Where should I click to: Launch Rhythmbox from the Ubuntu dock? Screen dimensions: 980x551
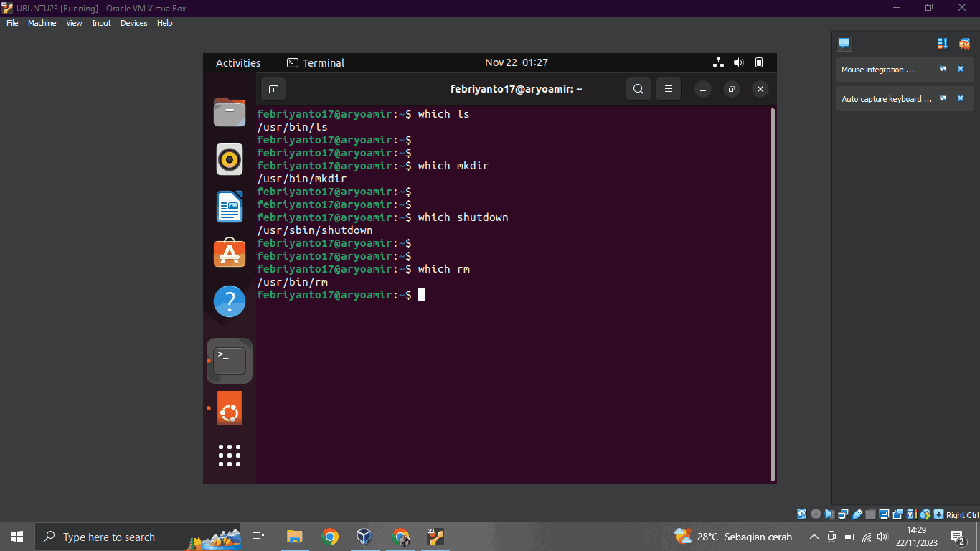tap(230, 159)
